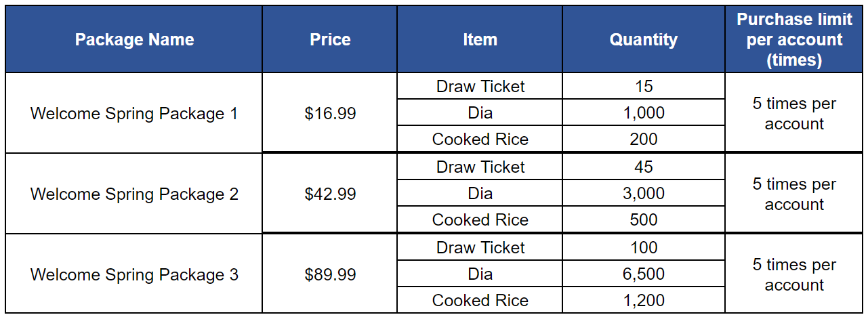
Task: Click the 1,200 quantity cell
Action: (x=644, y=300)
